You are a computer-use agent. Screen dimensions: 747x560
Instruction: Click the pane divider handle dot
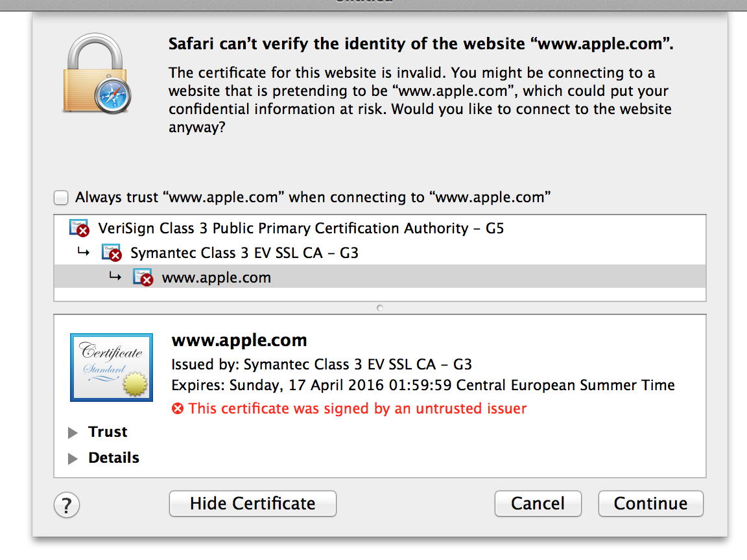(379, 308)
